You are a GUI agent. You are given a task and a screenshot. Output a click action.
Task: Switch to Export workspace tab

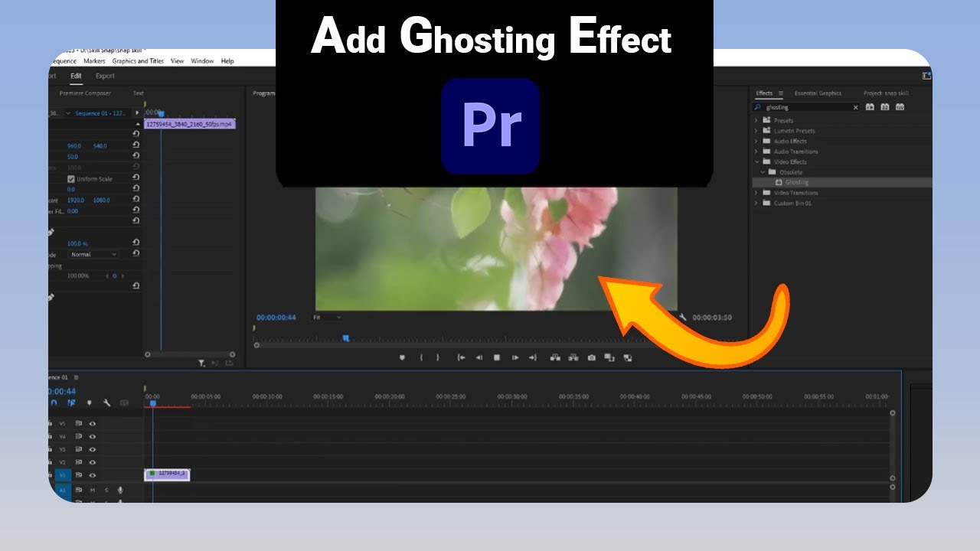pyautogui.click(x=105, y=76)
